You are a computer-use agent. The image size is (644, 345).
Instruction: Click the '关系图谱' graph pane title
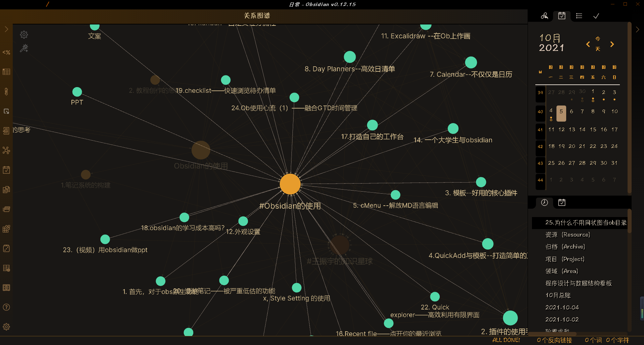pos(257,16)
